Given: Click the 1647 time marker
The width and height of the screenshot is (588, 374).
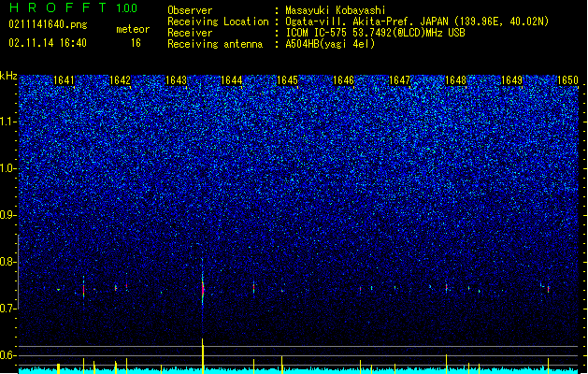Looking at the screenshot, I should (x=400, y=80).
